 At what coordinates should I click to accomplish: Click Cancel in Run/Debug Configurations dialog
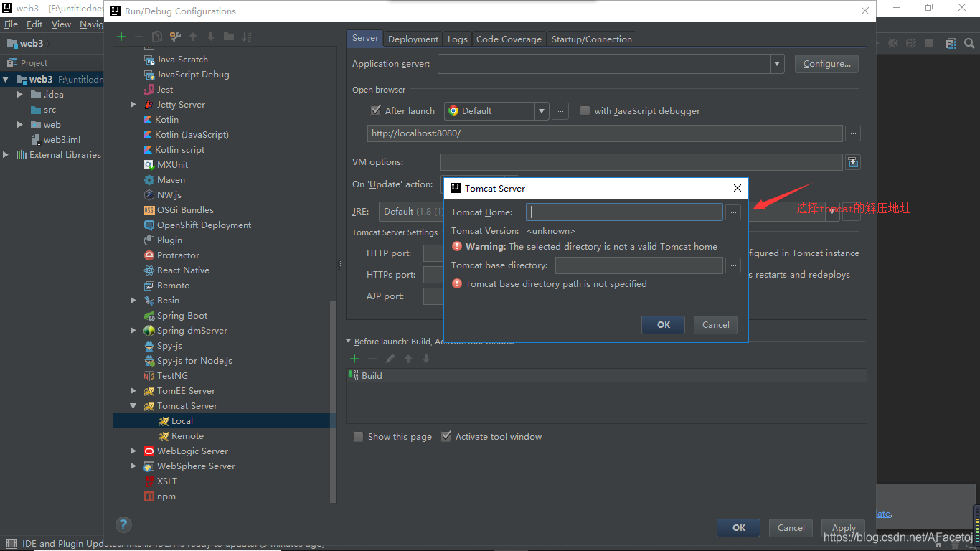point(791,528)
